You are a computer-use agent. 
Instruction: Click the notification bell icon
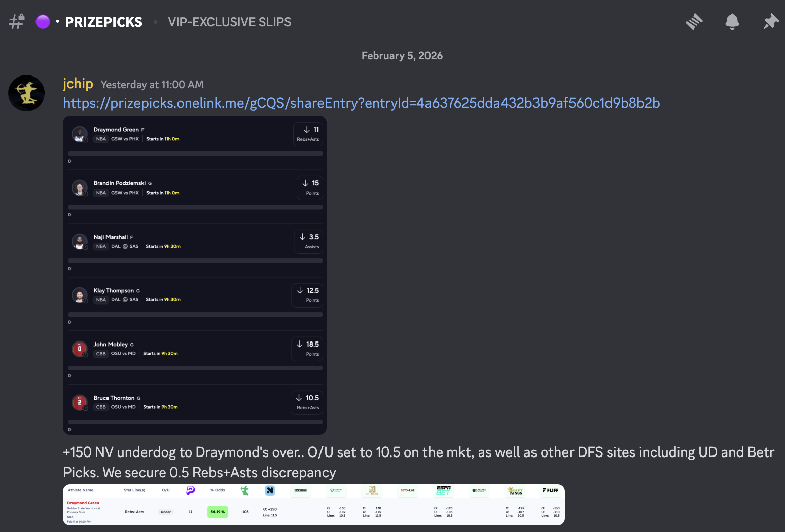click(732, 22)
